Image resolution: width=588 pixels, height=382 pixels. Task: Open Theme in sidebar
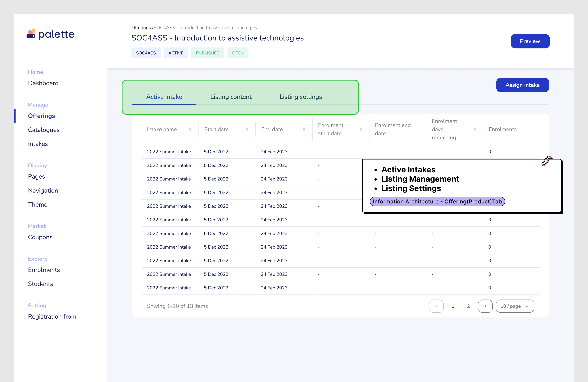coord(38,205)
